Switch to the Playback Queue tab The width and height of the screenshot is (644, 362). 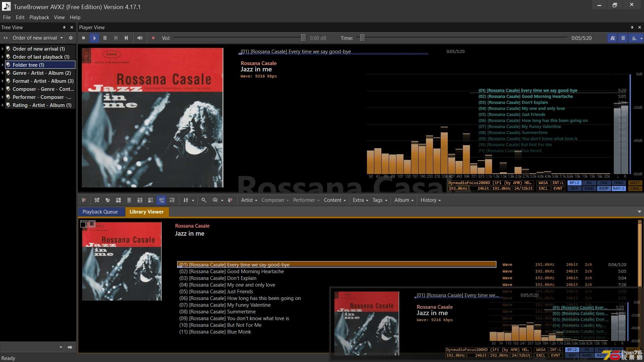(100, 211)
